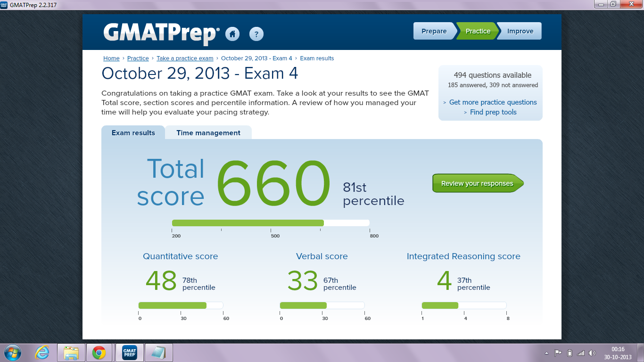This screenshot has height=362, width=644.
Task: Open the Find prep tools link
Action: click(493, 112)
